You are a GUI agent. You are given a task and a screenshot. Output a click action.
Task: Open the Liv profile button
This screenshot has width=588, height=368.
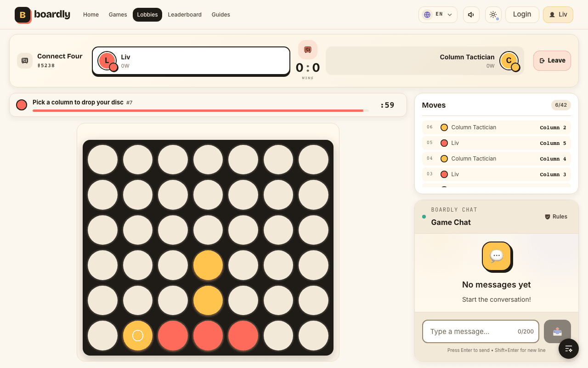tap(558, 15)
